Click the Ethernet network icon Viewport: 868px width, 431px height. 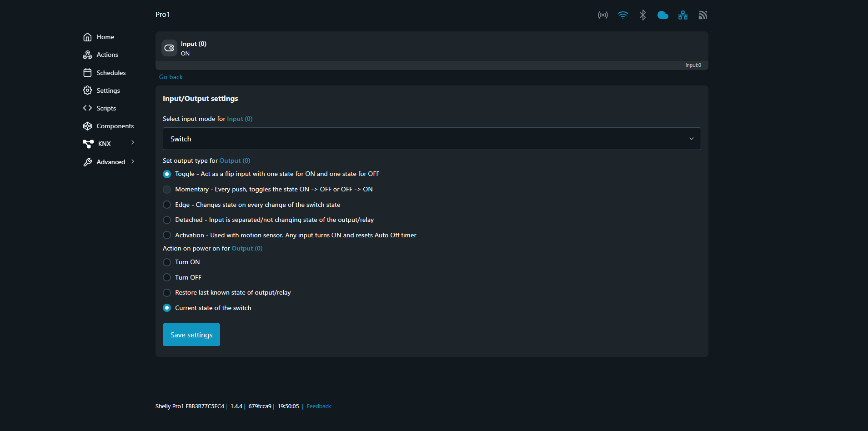tap(682, 15)
